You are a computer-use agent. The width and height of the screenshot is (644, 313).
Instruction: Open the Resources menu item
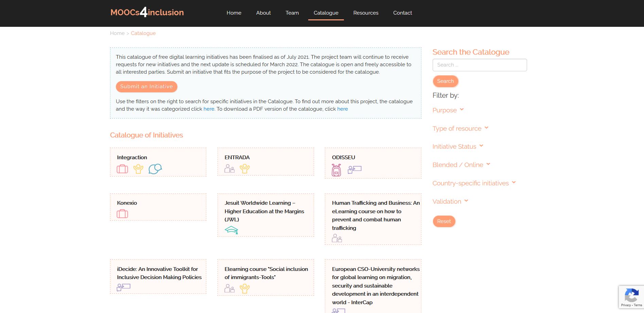click(366, 13)
